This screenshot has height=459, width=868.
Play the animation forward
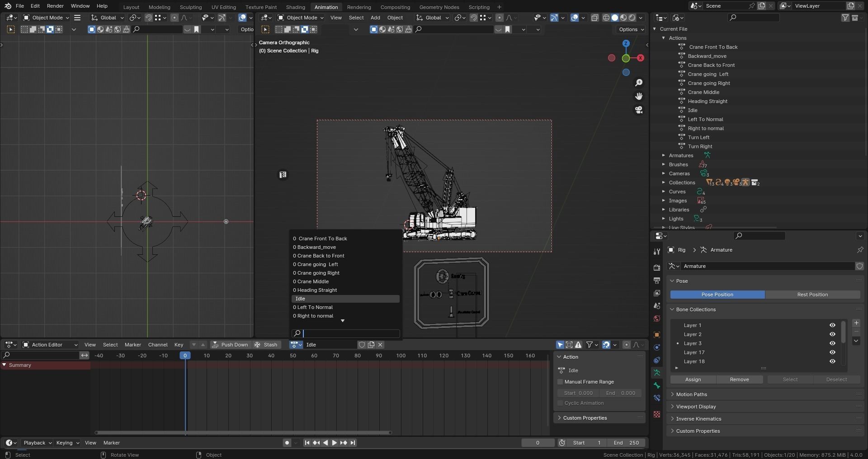334,443
